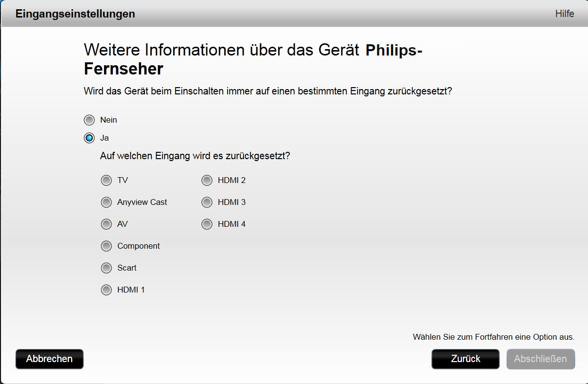Select HDMI 2 radio button

click(x=207, y=181)
